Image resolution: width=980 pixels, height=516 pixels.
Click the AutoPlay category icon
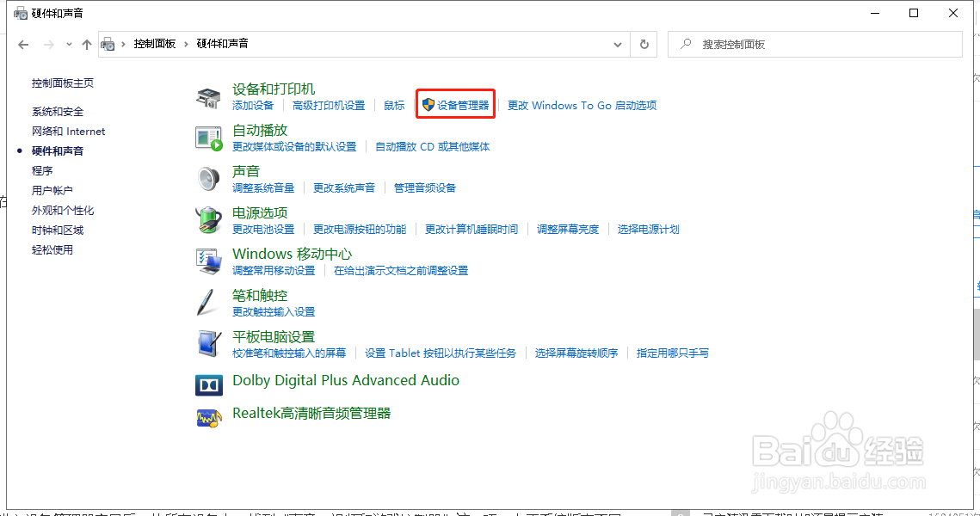(x=209, y=138)
